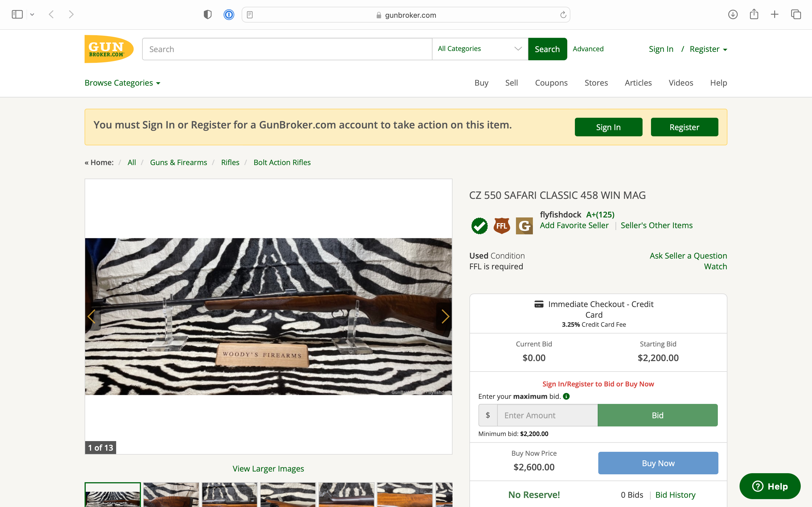Show next rifle photo with right arrow

tap(445, 316)
